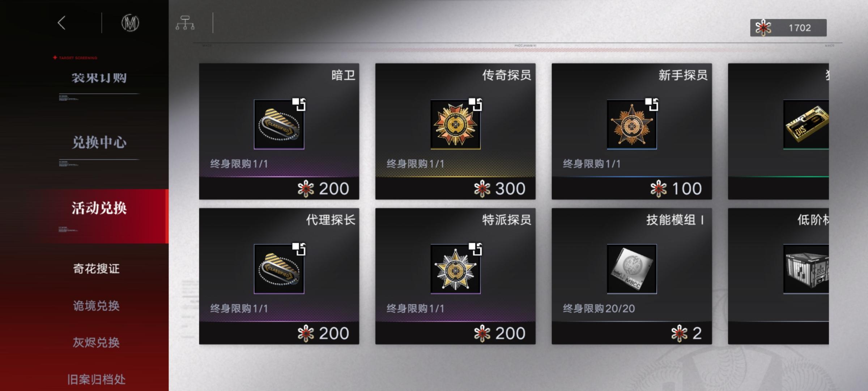The height and width of the screenshot is (391, 868).
Task: Select the 特派探员 star badge thumbnail
Action: pyautogui.click(x=455, y=269)
